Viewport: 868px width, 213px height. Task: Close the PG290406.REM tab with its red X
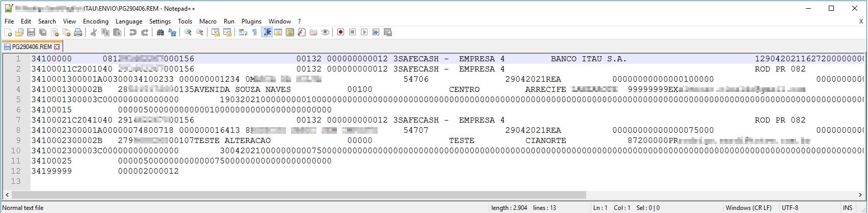point(57,46)
